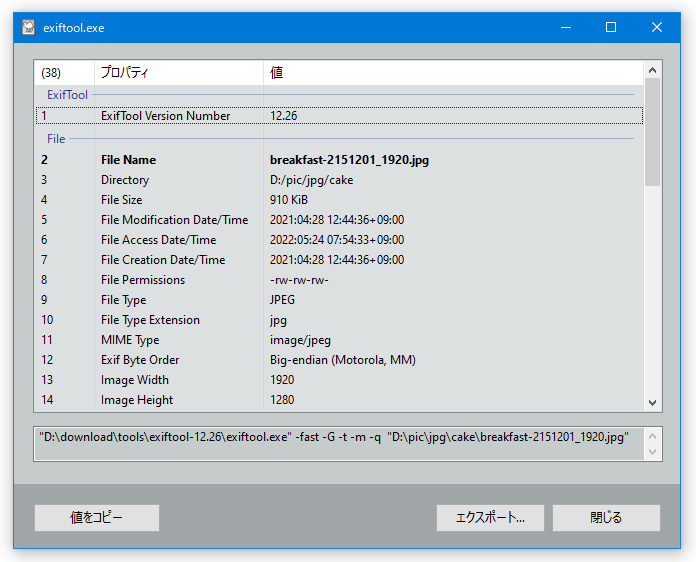Click the 2022:05:24 07:54:33+09:00 value
Screen dimensions: 696x562
337,240
